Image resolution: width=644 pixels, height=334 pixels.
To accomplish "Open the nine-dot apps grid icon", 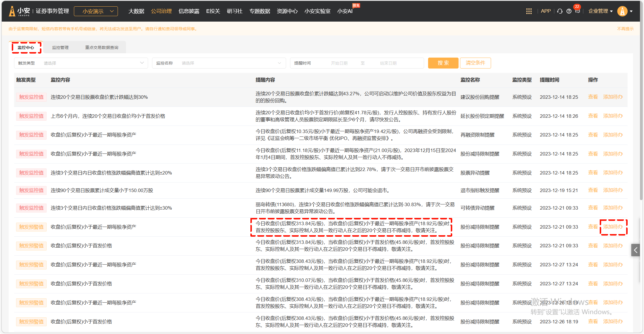I will (x=529, y=11).
